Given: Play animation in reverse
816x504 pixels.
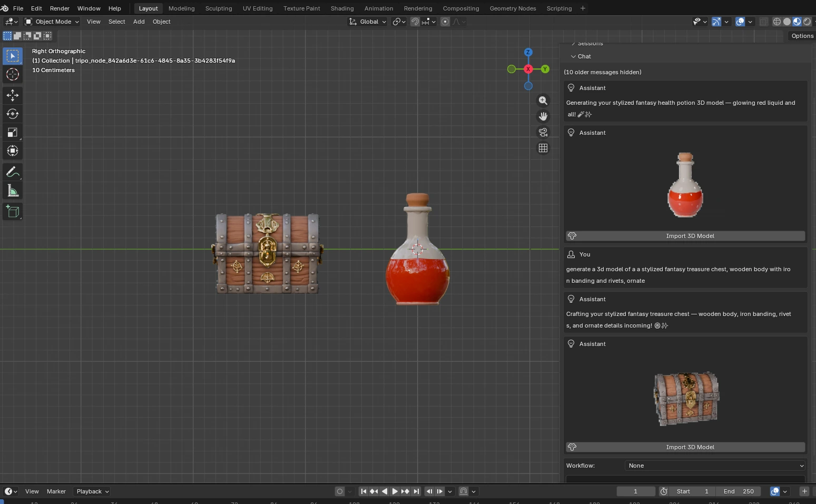Looking at the screenshot, I should (x=385, y=491).
